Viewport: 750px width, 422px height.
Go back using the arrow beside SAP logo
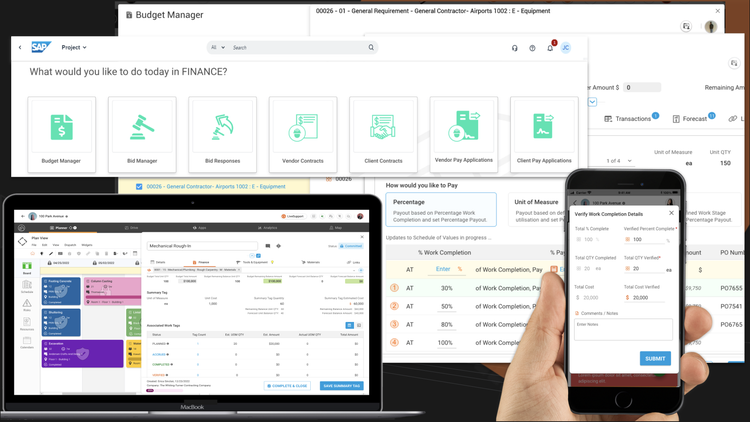(20, 47)
